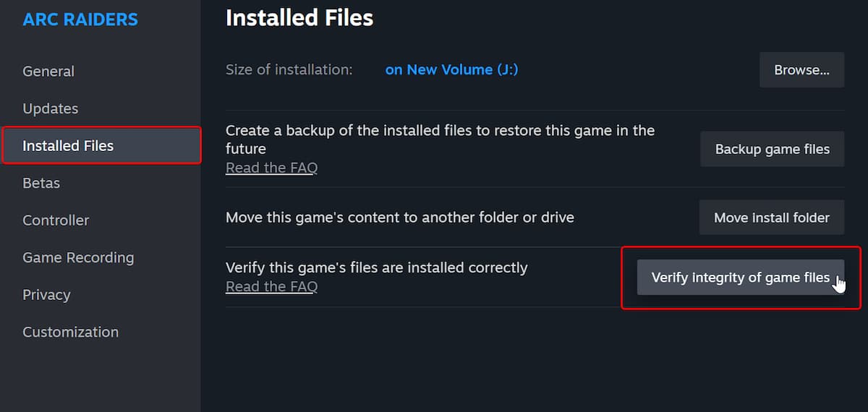868x412 pixels.
Task: Open the General settings tab
Action: pos(48,71)
